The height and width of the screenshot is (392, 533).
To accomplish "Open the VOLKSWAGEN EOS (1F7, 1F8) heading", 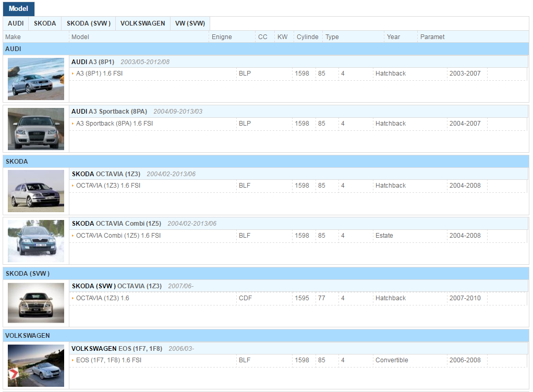I will tap(117, 349).
